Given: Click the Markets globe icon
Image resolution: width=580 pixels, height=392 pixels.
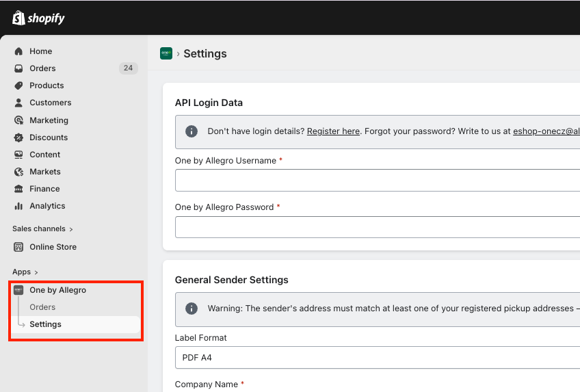Looking at the screenshot, I should (x=18, y=172).
